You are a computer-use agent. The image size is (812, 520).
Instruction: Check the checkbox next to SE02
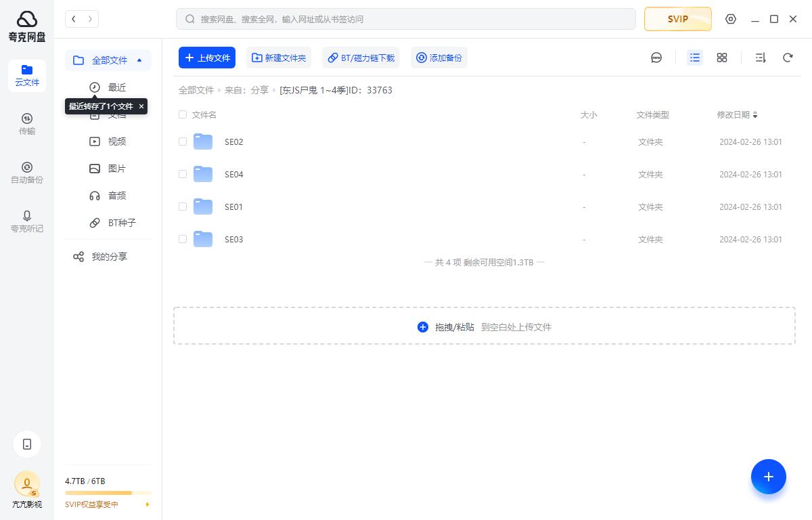point(183,142)
